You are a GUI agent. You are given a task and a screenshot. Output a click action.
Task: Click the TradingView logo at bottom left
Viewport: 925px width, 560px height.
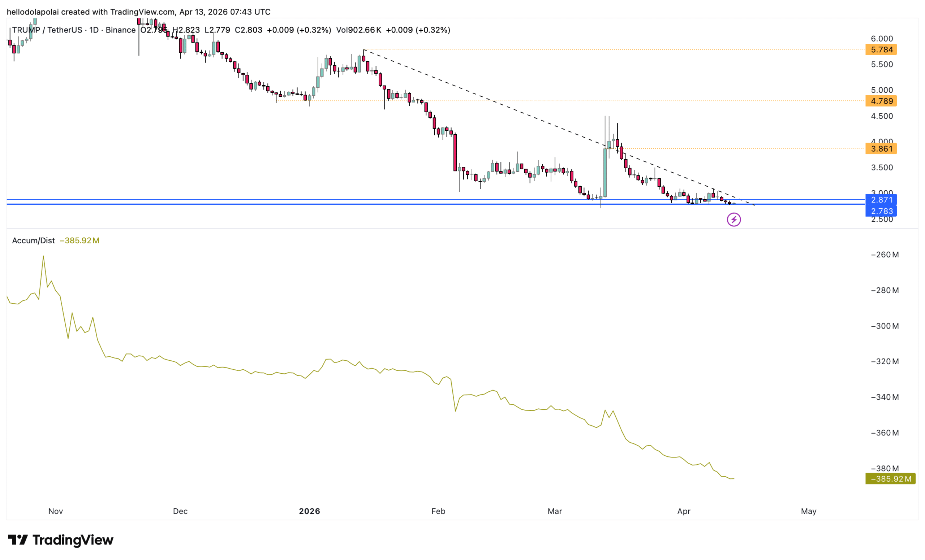click(x=60, y=540)
